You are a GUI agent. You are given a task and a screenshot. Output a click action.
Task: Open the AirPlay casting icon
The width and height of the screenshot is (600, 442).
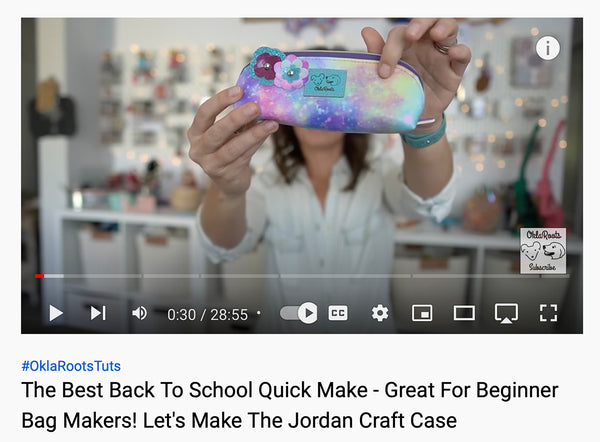click(506, 313)
